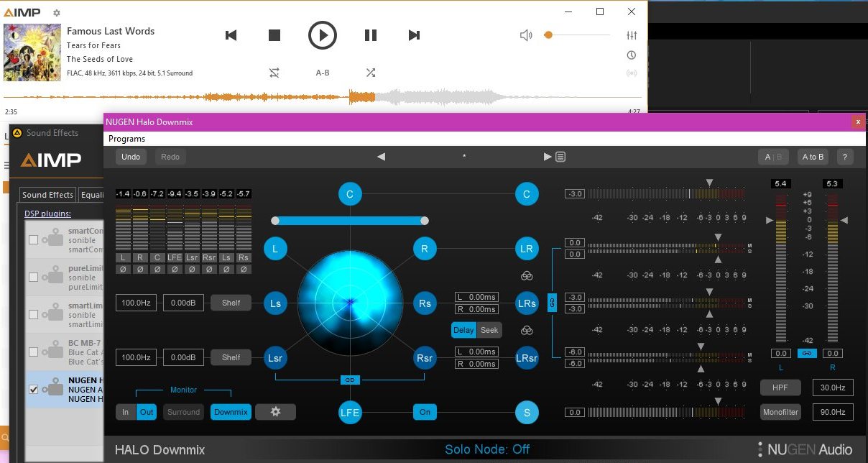Viewport: 868px width, 463px height.
Task: Skip to next track in AIMP
Action: point(414,35)
